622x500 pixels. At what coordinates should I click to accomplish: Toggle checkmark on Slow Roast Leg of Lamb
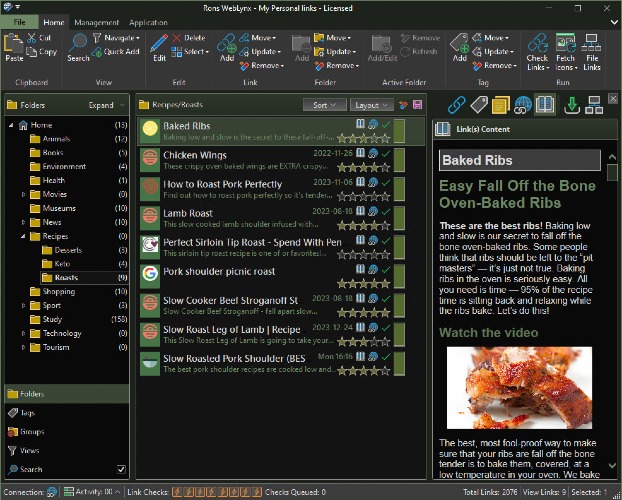click(x=386, y=328)
